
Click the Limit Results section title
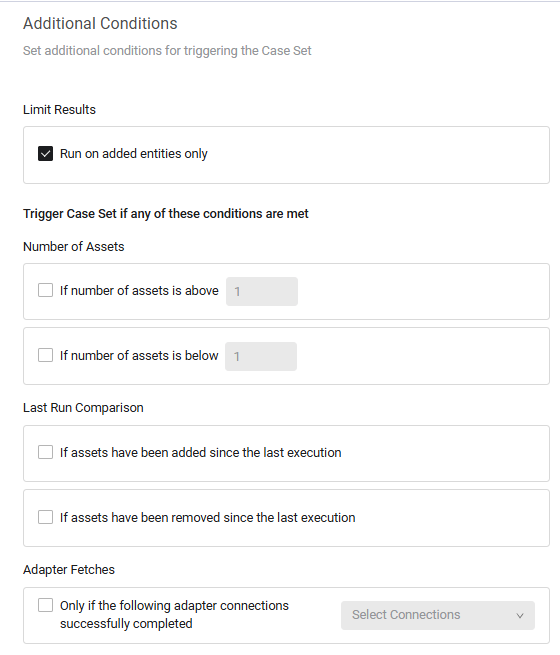(x=59, y=109)
